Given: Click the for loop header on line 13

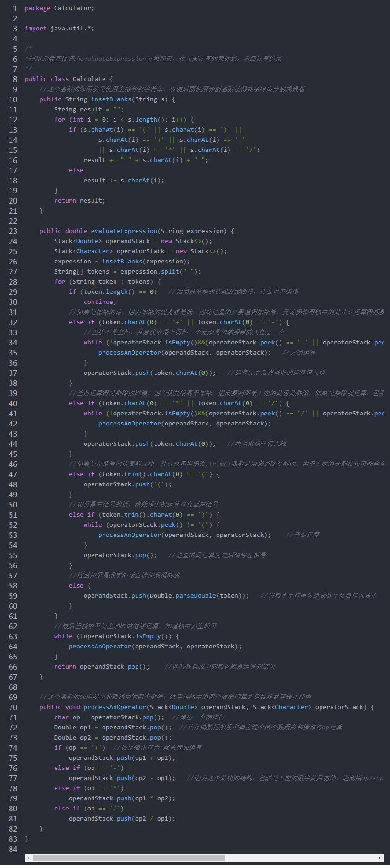Looking at the screenshot, I should coord(124,119).
